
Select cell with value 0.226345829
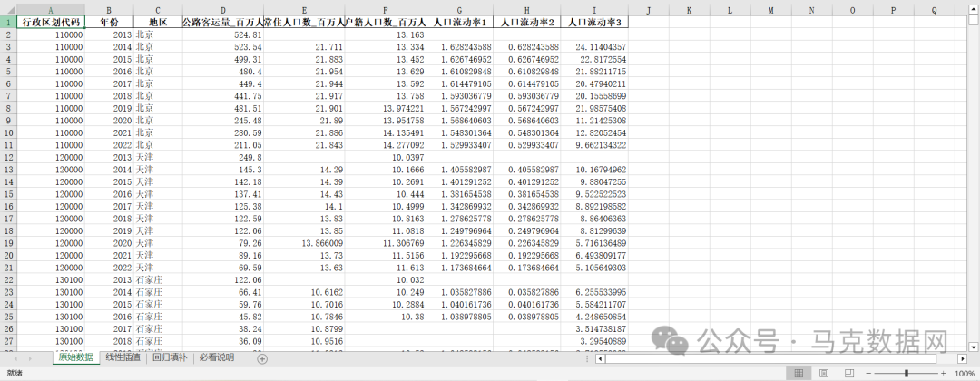click(527, 242)
